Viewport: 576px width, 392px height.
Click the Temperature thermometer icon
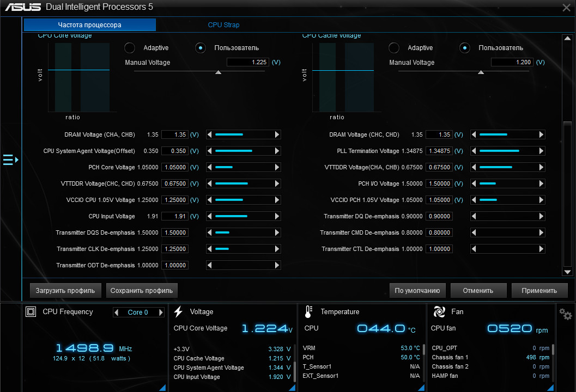click(308, 311)
